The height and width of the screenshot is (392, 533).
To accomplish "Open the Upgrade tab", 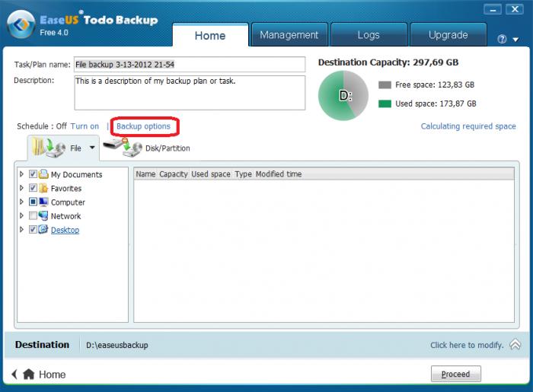I will [448, 35].
